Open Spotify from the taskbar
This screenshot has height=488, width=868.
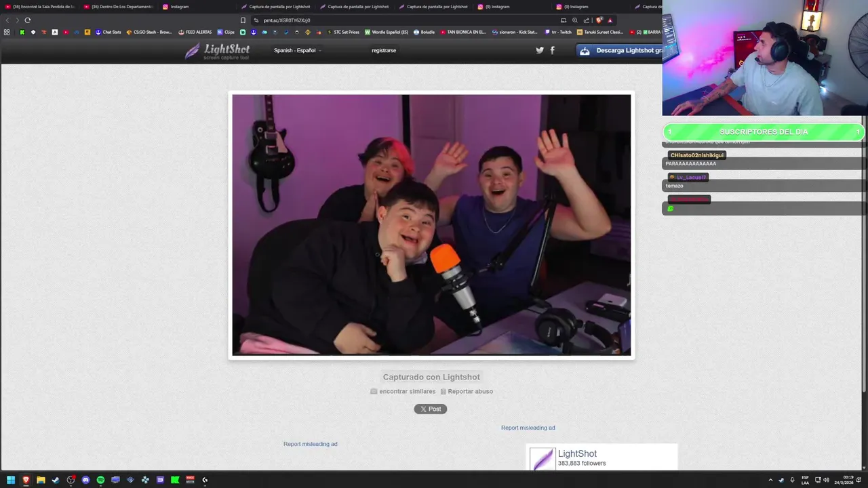tap(100, 480)
